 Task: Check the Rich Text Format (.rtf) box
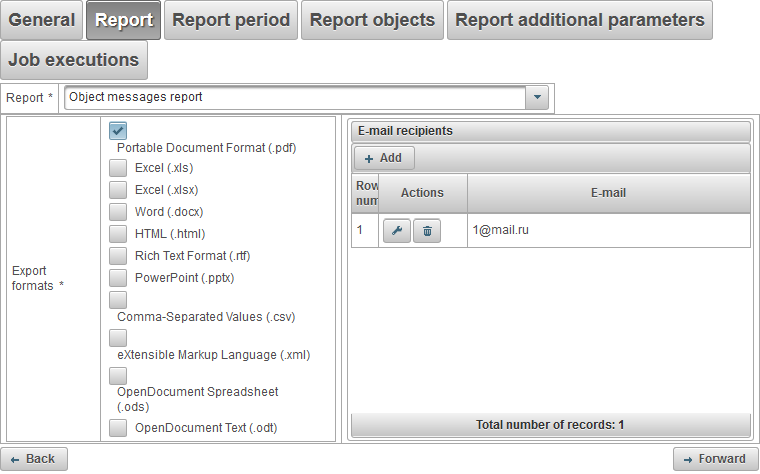tap(118, 256)
